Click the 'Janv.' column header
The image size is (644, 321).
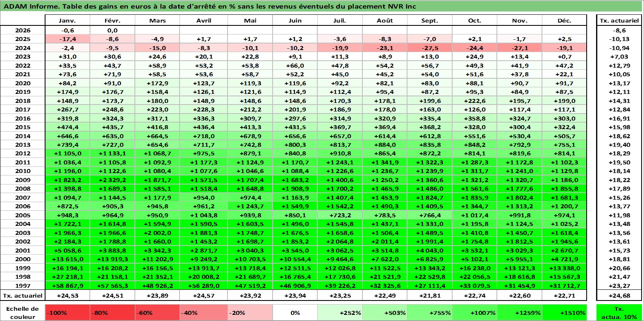(67, 20)
